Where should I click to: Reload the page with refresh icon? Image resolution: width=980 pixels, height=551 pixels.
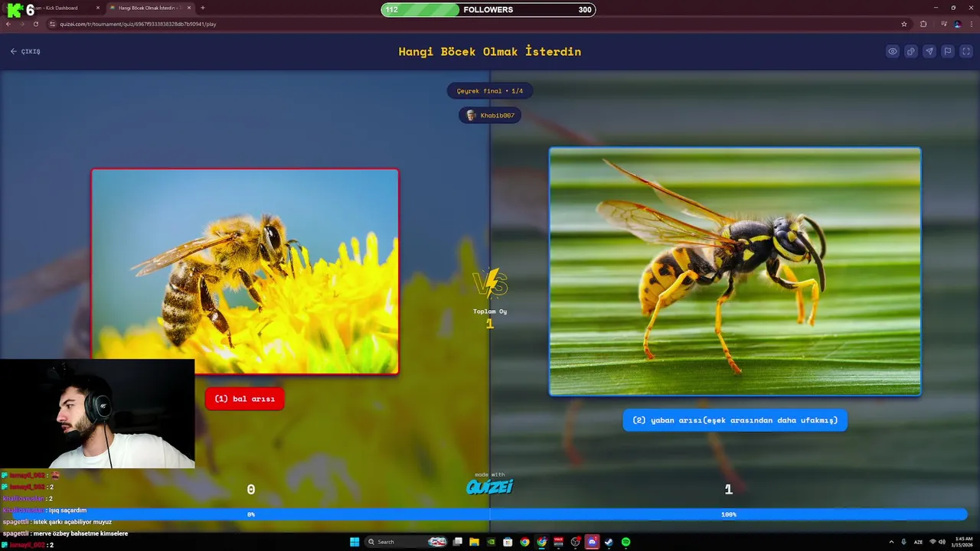(x=35, y=24)
